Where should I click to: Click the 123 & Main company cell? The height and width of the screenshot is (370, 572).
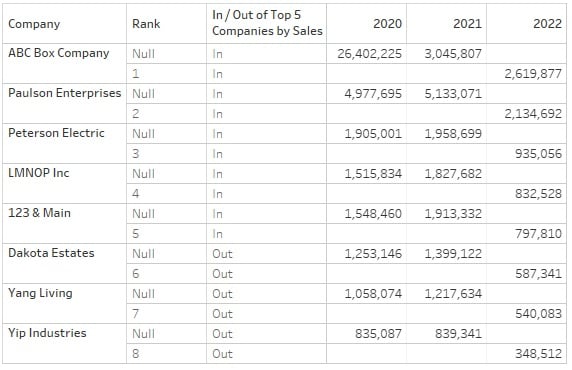(x=39, y=213)
